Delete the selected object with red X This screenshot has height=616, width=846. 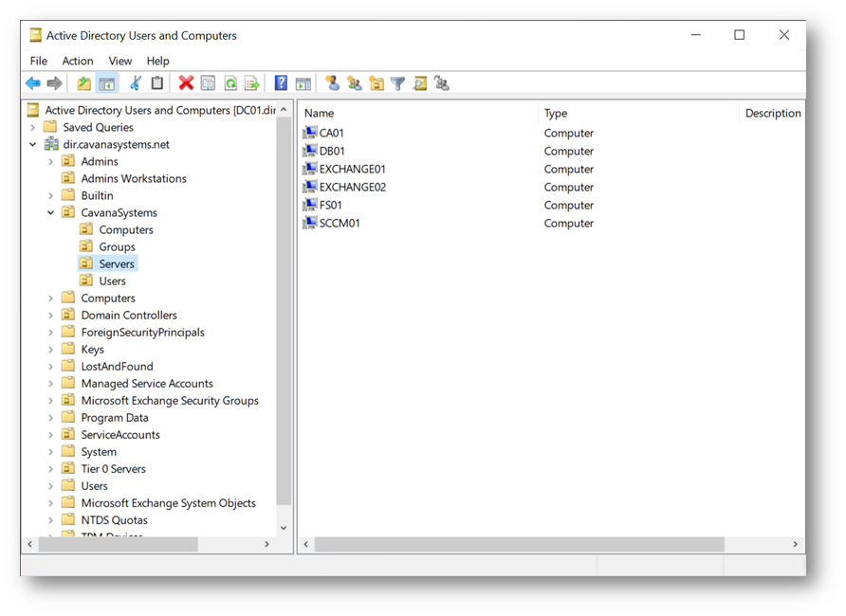coord(186,83)
